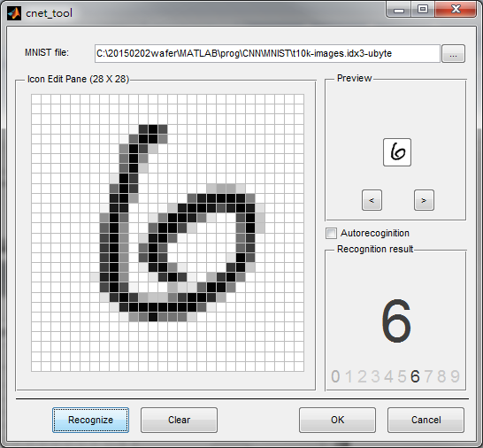Clear the icon edit pane
Viewport: 483px width, 448px height.
(179, 420)
